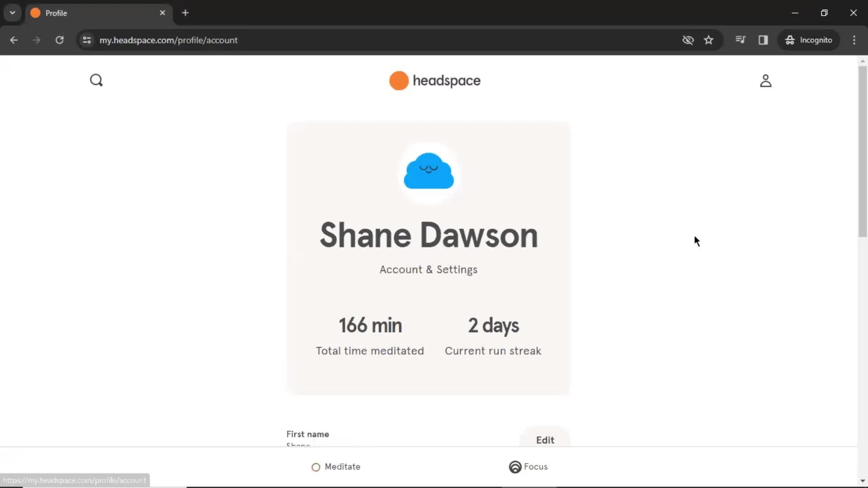This screenshot has height=488, width=868.
Task: Click the bookmark/favorite icon
Action: click(708, 40)
